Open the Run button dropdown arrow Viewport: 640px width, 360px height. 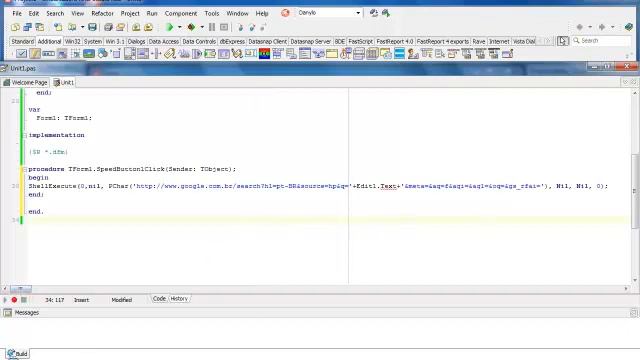click(180, 27)
